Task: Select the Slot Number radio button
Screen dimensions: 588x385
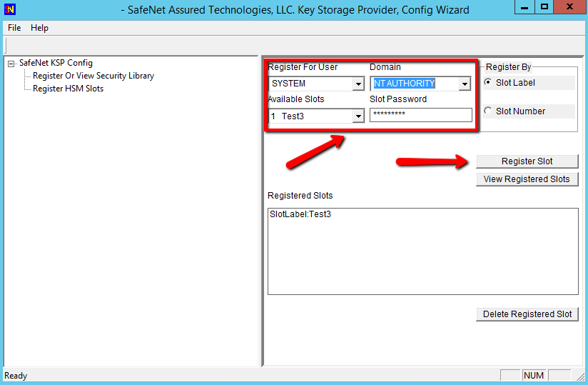Action: click(x=488, y=111)
